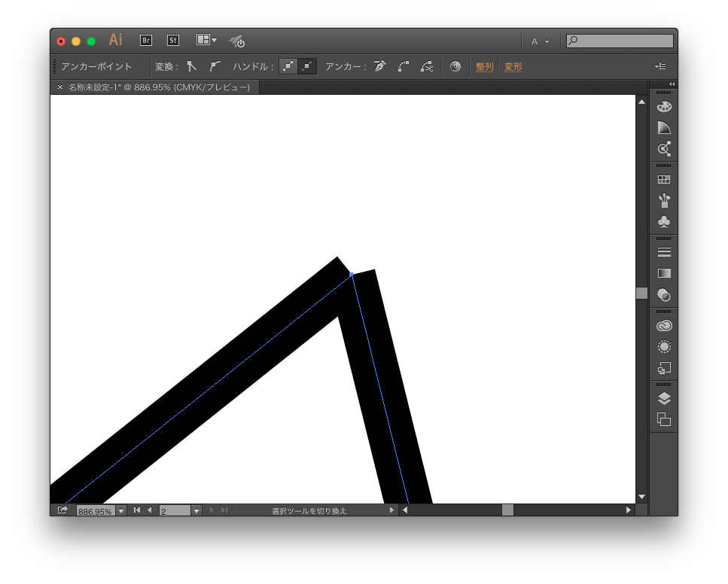Open the Color Guide panel icon
The width and height of the screenshot is (728, 584).
point(664,128)
